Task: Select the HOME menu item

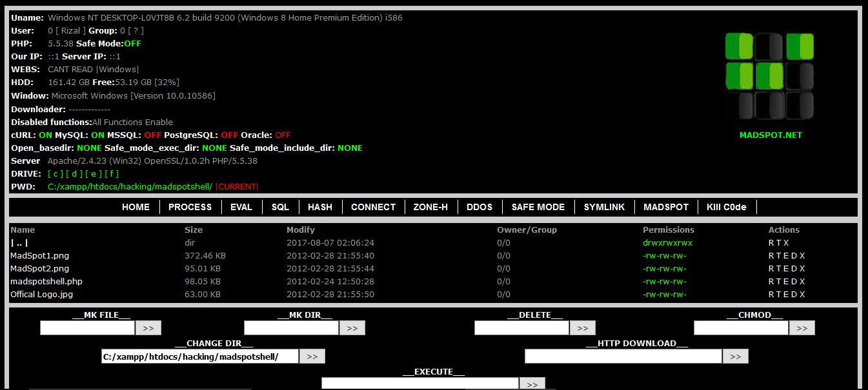Action: tap(136, 207)
